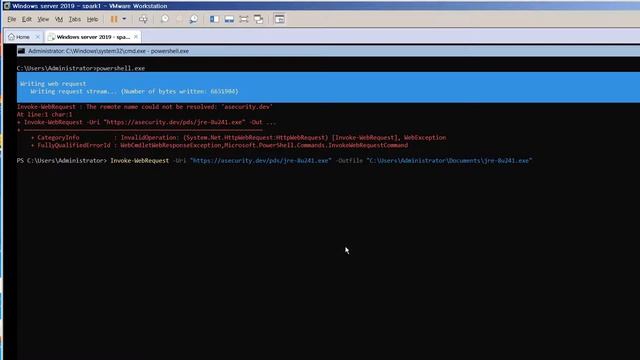
Task: Pause the virtual machine with the pause icon
Action: (x=114, y=19)
